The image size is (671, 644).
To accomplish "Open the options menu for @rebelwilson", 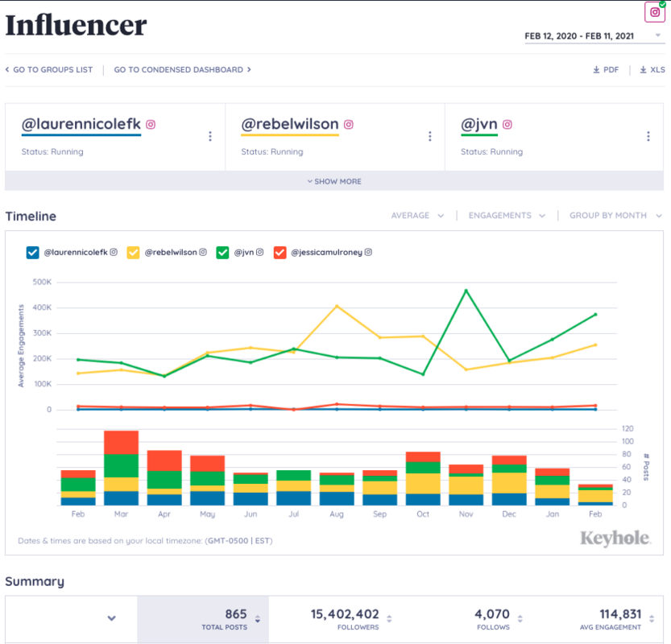I will tap(429, 136).
